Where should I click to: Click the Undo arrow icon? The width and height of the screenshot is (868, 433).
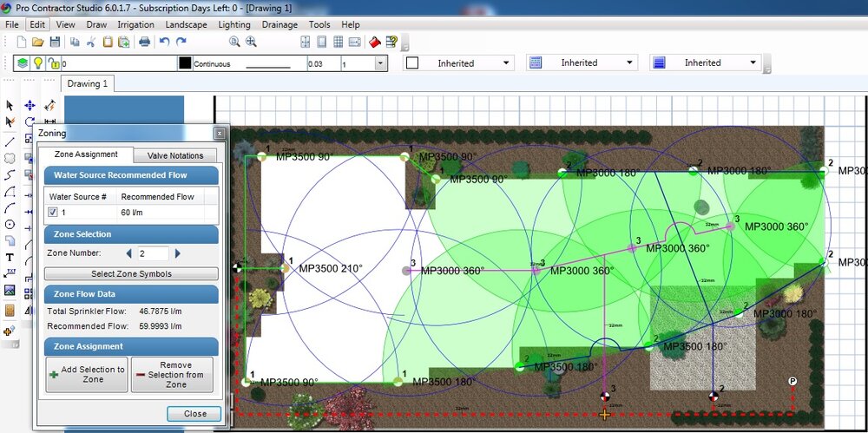click(165, 42)
